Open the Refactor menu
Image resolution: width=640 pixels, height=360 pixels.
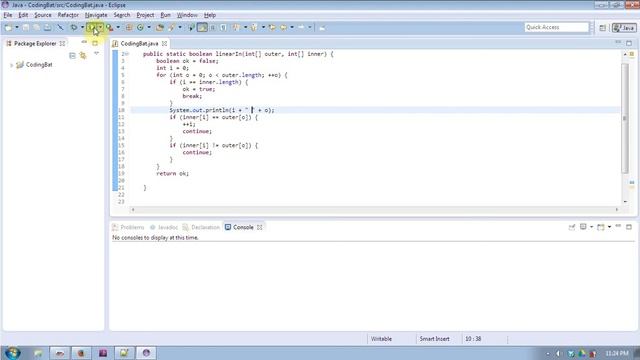pos(68,15)
